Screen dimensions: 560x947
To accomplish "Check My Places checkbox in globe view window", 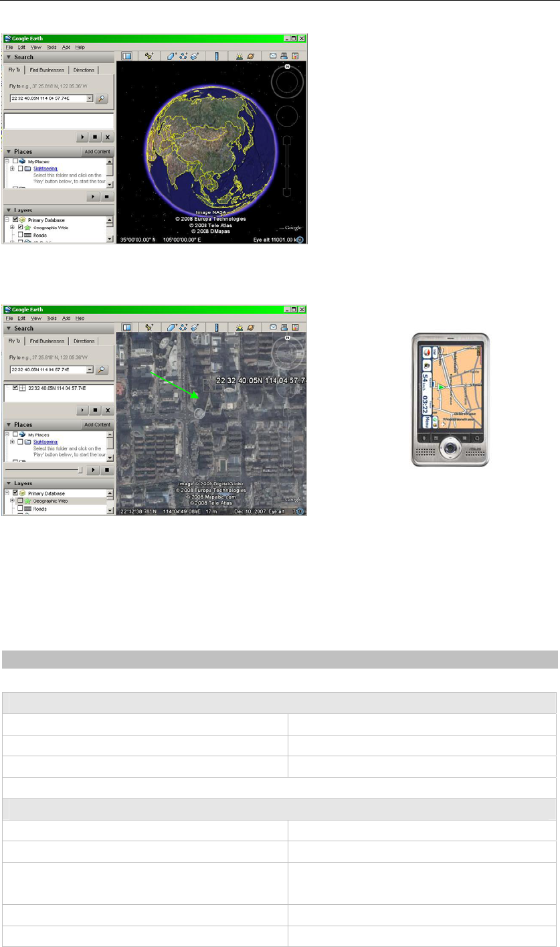I will pyautogui.click(x=15, y=161).
